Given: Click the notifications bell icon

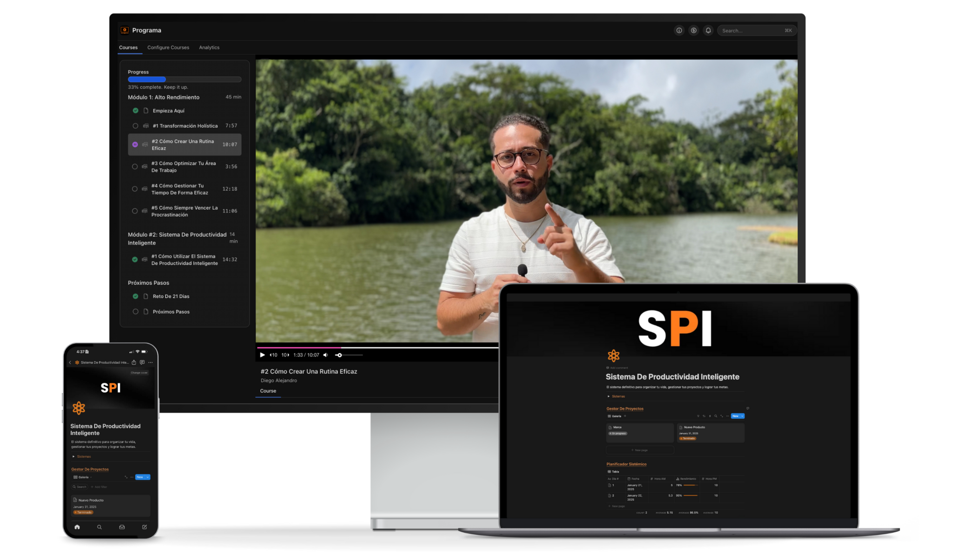Looking at the screenshot, I should pyautogui.click(x=708, y=30).
